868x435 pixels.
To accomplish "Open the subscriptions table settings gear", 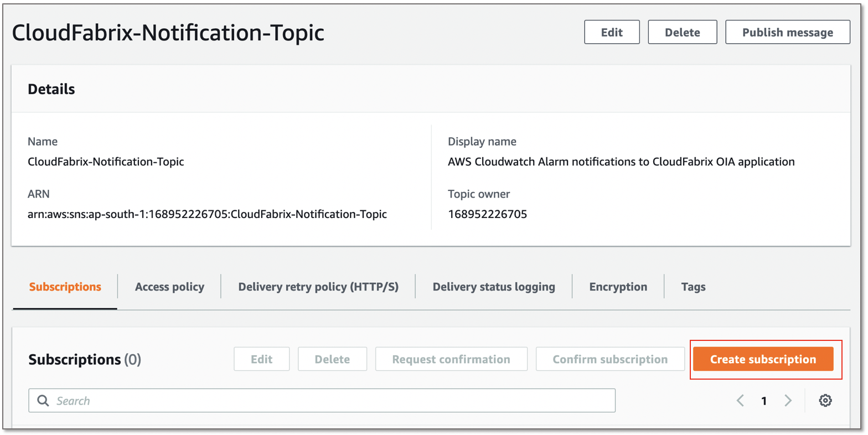I will pos(825,401).
